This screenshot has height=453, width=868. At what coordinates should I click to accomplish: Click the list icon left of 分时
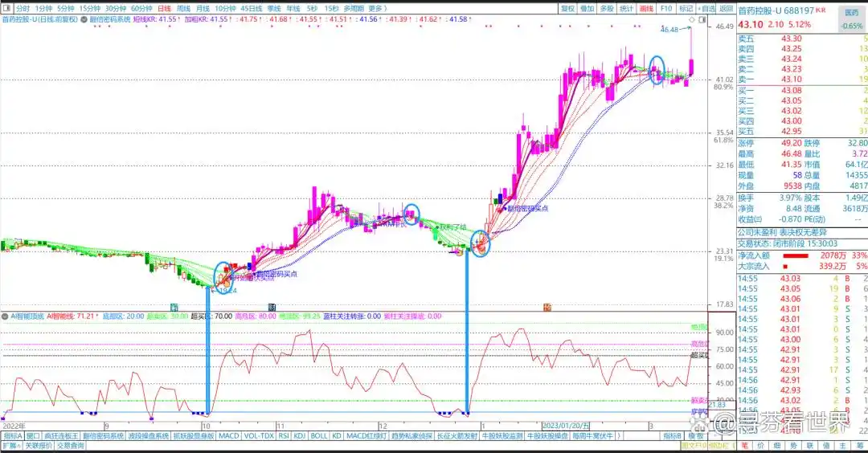click(x=6, y=8)
